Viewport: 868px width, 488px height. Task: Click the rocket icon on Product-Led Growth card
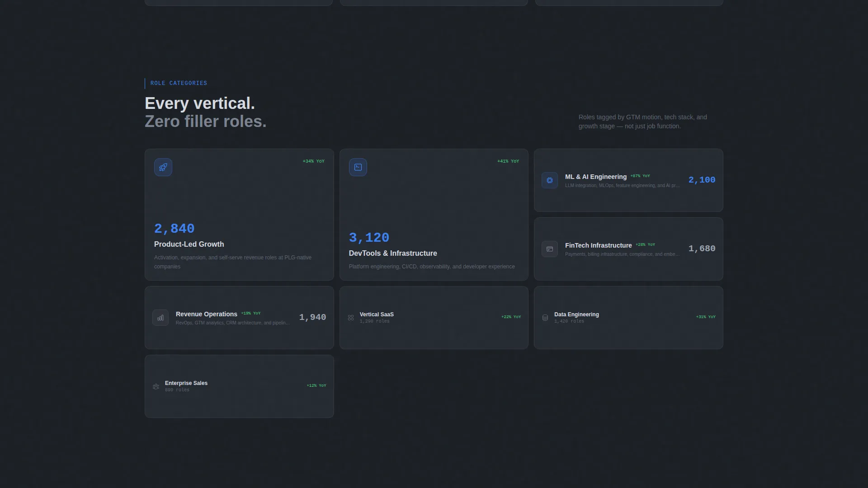163,167
